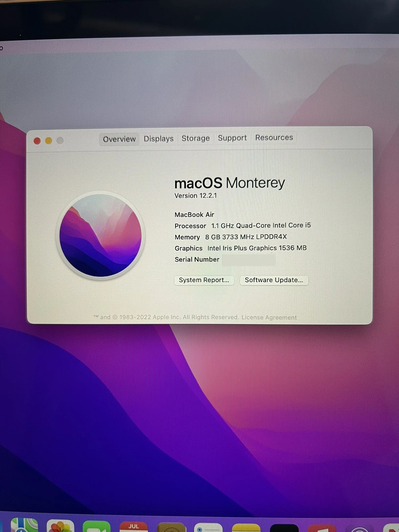Image resolution: width=399 pixels, height=532 pixels.
Task: Click the System Report... button
Action: 204,280
